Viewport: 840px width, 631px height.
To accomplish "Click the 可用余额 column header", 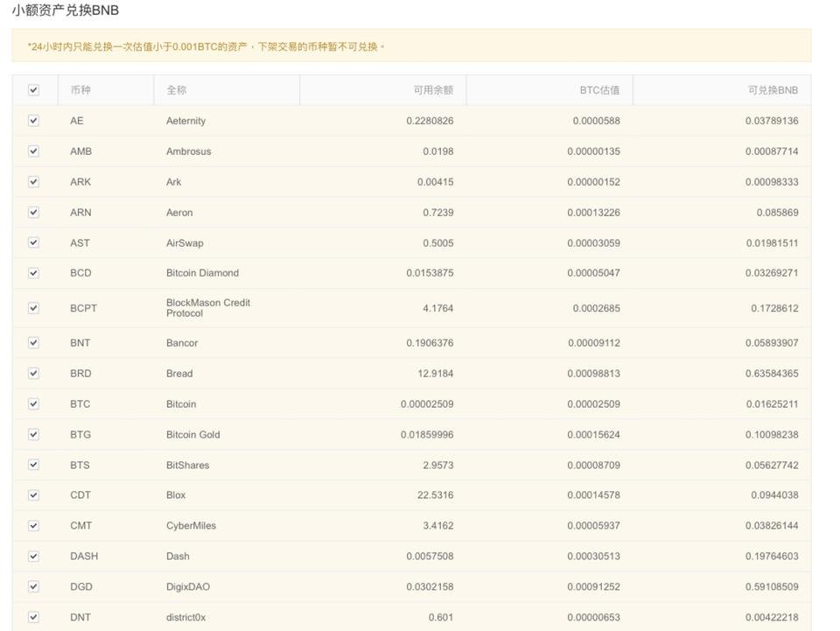I will (433, 90).
